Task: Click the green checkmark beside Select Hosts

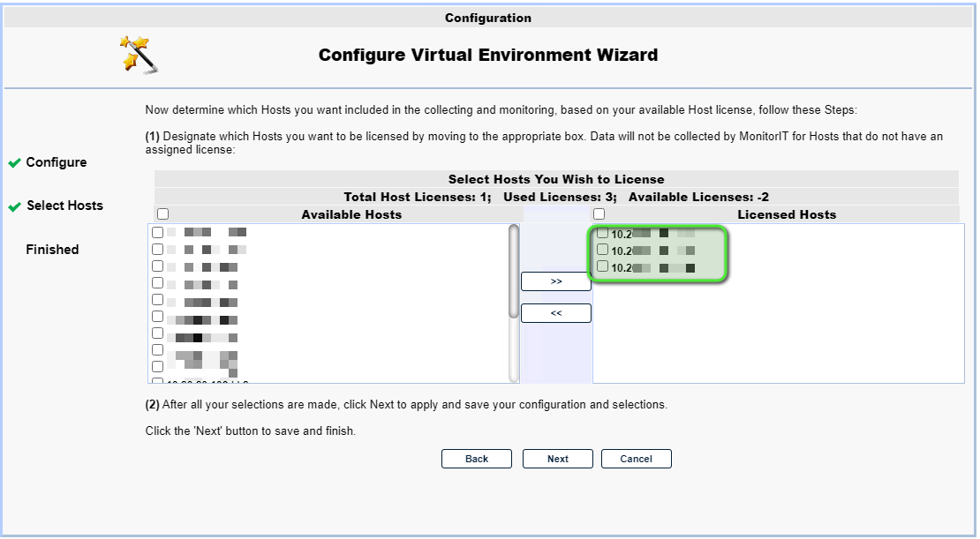Action: tap(14, 206)
